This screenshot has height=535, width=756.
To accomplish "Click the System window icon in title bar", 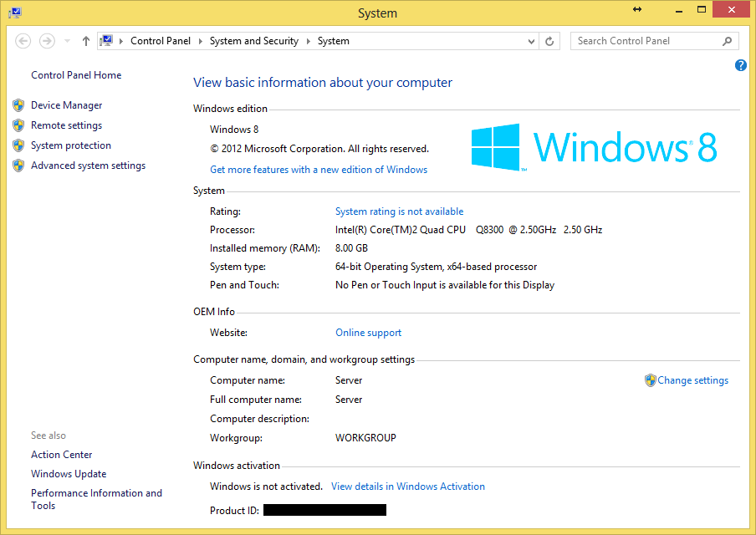I will (15, 13).
